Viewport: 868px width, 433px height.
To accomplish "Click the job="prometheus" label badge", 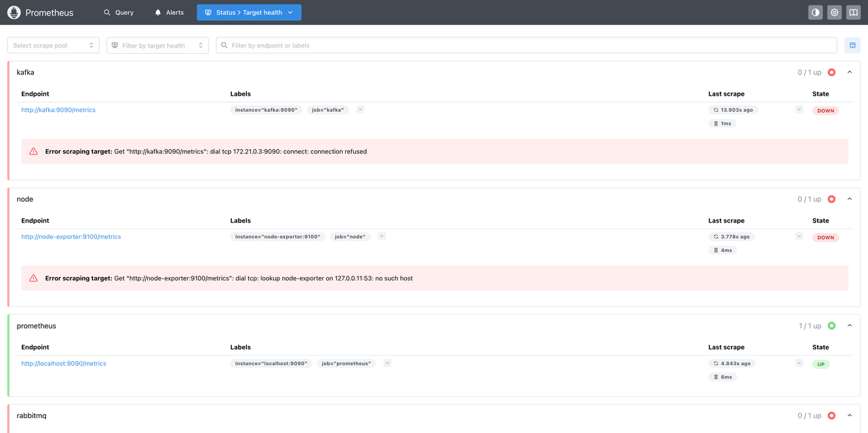I will click(347, 364).
